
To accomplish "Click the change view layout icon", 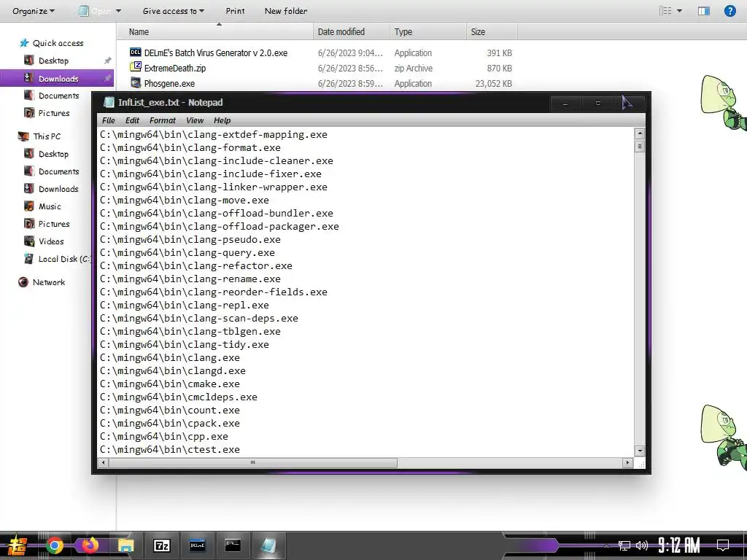I will click(665, 10).
